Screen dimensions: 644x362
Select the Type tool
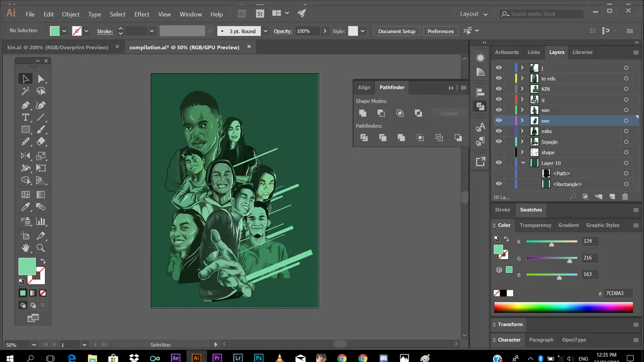tap(26, 117)
